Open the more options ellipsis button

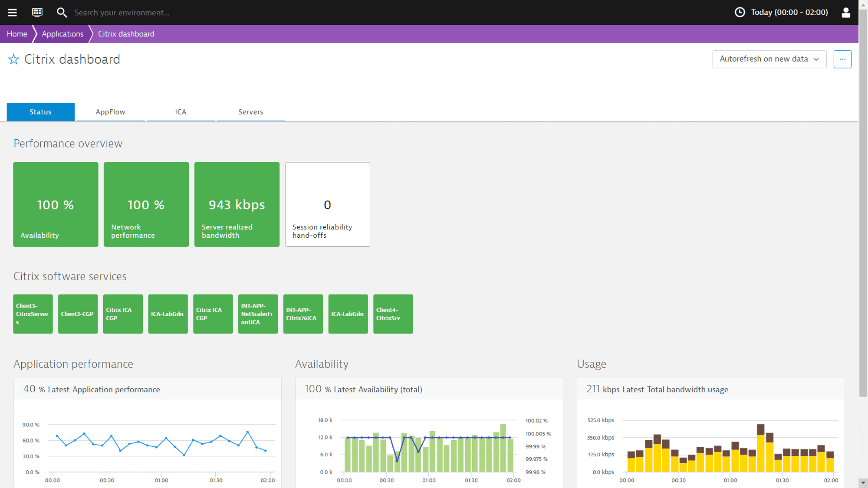(842, 59)
